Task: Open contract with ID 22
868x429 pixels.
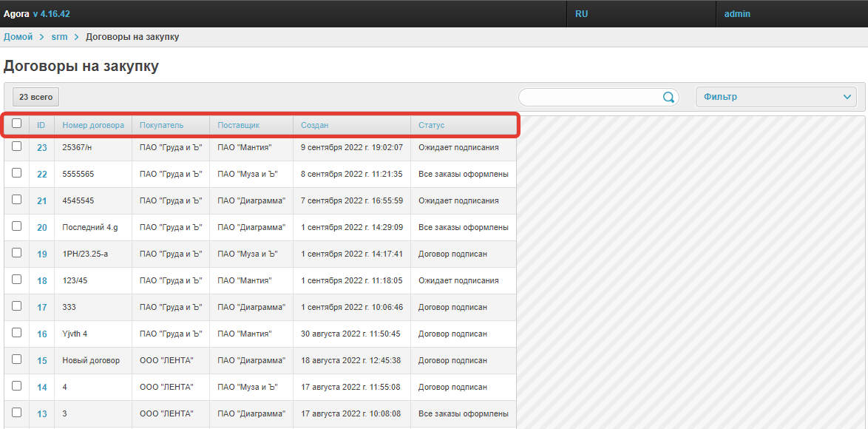Action: pyautogui.click(x=42, y=175)
